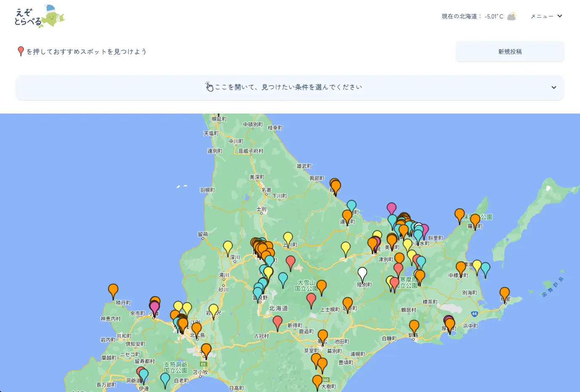This screenshot has height=392, width=580.
Task: Click the 現在の北海道 temperature text
Action: coord(472,16)
